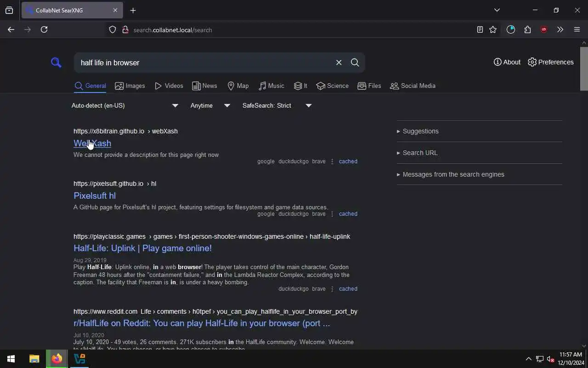588x368 pixels.
Task: Open the Science category tab
Action: 332,86
